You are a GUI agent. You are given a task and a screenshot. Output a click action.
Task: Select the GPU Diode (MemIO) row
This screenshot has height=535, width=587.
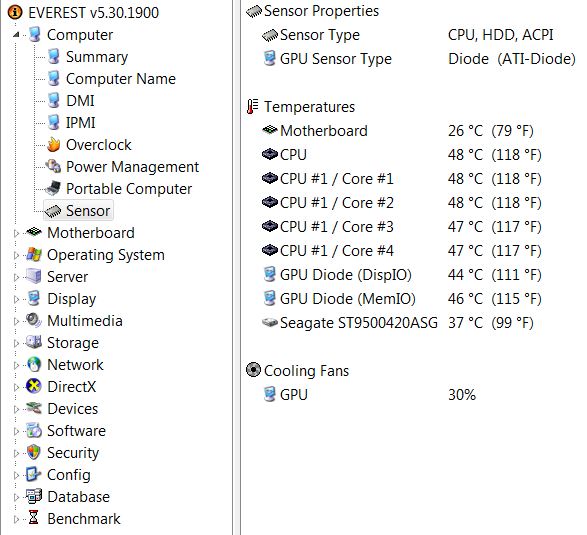402,299
